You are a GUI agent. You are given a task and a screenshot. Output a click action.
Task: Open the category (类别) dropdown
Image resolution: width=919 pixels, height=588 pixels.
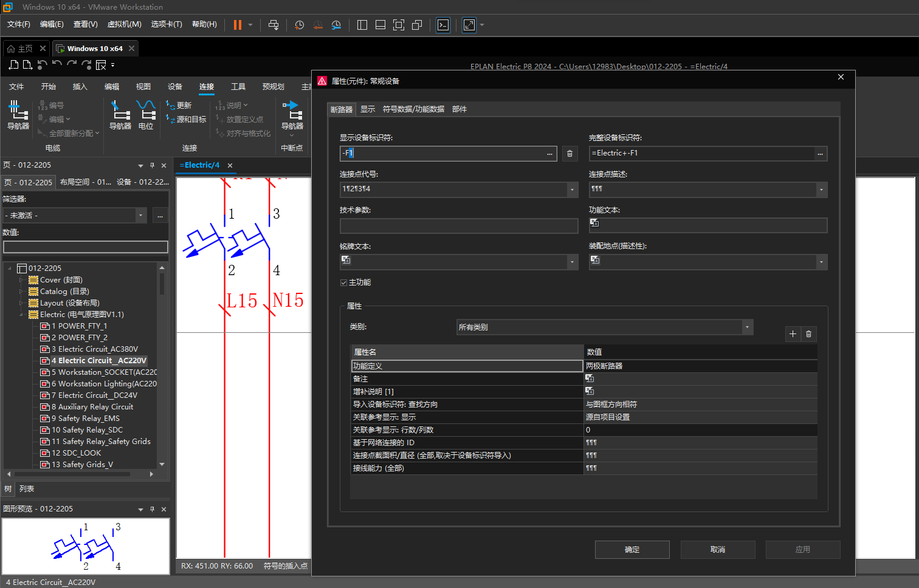click(747, 327)
